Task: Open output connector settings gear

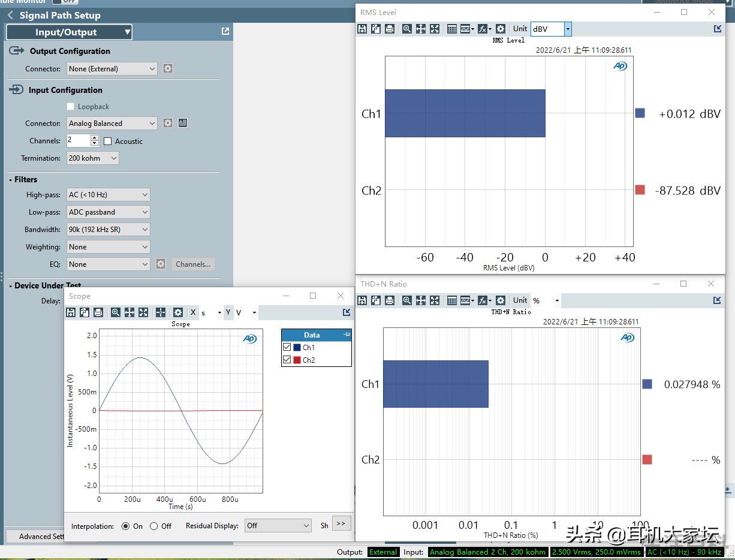Action: pos(168,68)
